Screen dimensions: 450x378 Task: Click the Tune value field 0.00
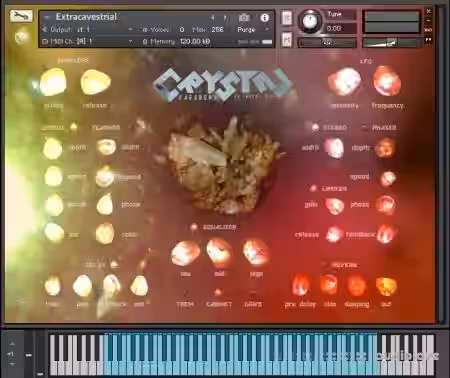tap(339, 28)
